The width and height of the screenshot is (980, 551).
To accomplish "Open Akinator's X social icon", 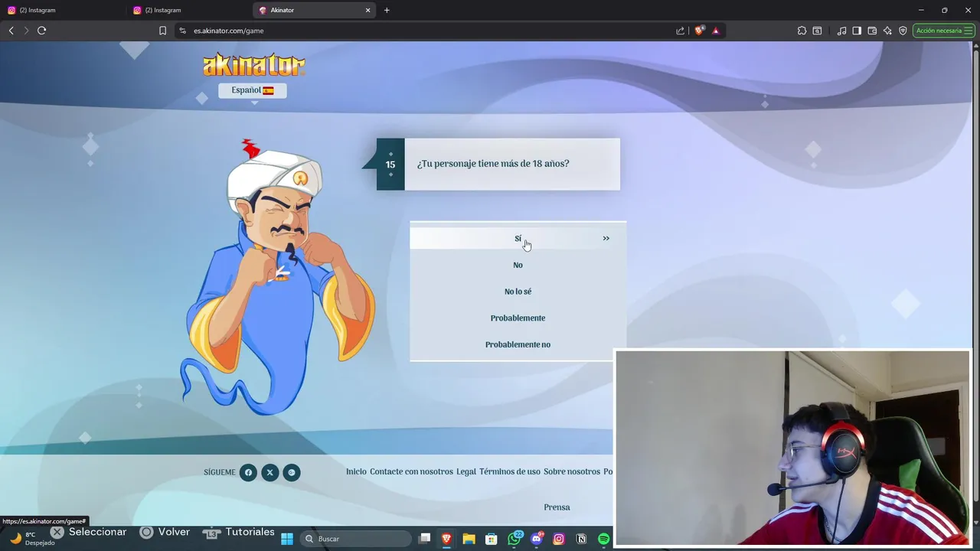I will coord(269,472).
